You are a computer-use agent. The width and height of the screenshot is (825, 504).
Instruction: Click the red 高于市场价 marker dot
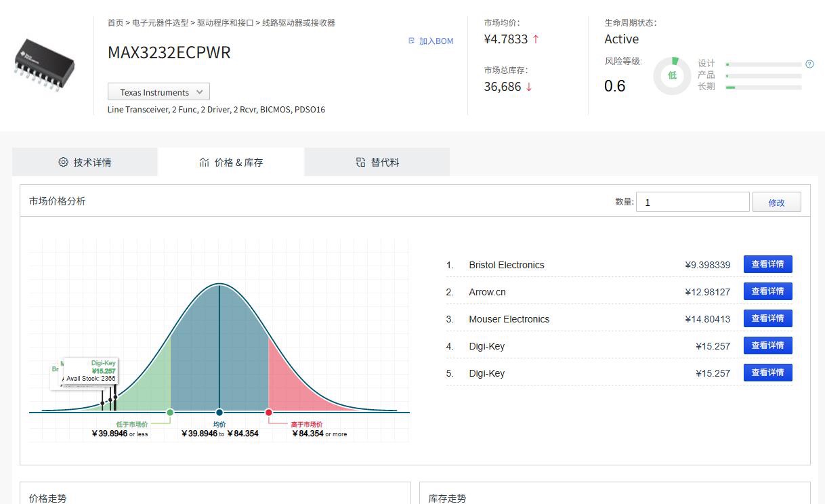click(x=269, y=412)
